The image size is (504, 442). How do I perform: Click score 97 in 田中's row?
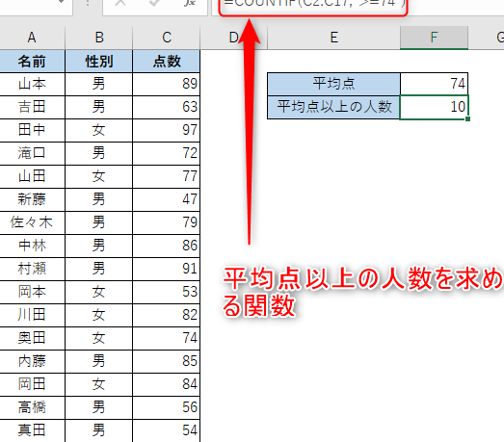[167, 130]
